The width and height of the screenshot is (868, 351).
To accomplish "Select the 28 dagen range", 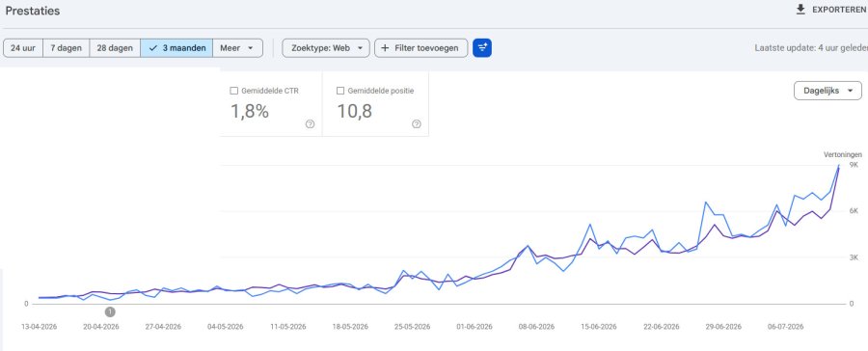I will click(115, 48).
